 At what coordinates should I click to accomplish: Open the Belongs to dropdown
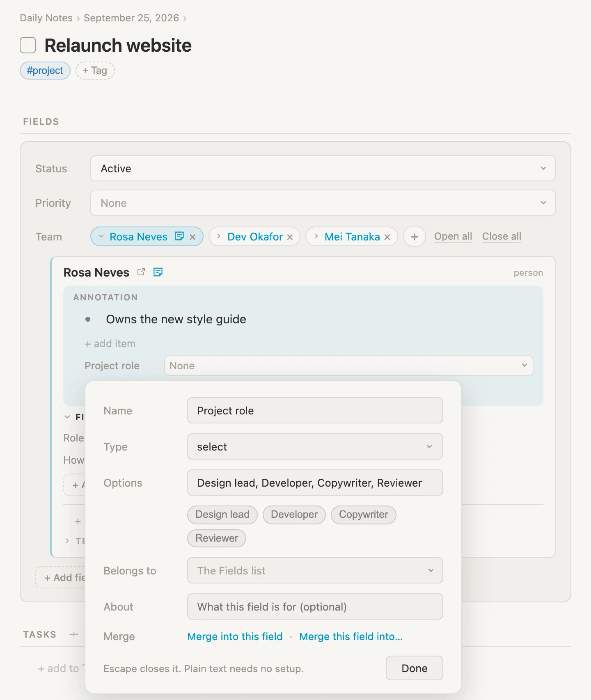[x=315, y=570]
